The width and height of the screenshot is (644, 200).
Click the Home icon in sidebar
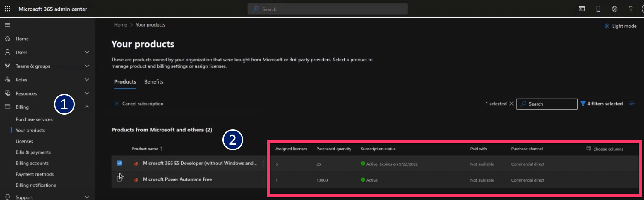tap(7, 39)
